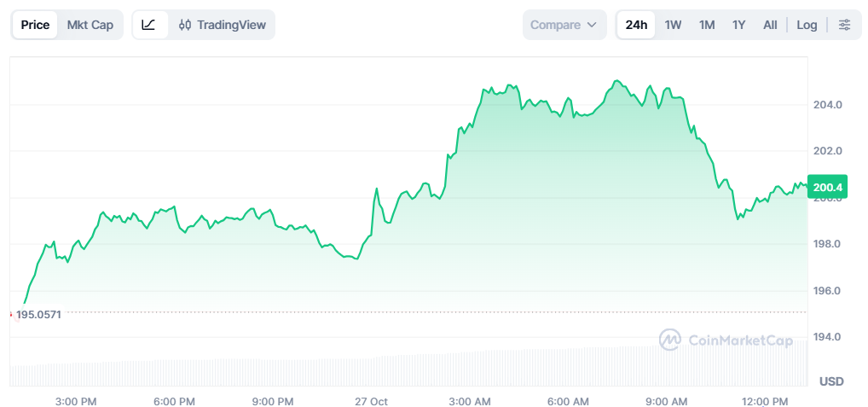Expand the Compare dropdown
The image size is (868, 407).
[564, 25]
